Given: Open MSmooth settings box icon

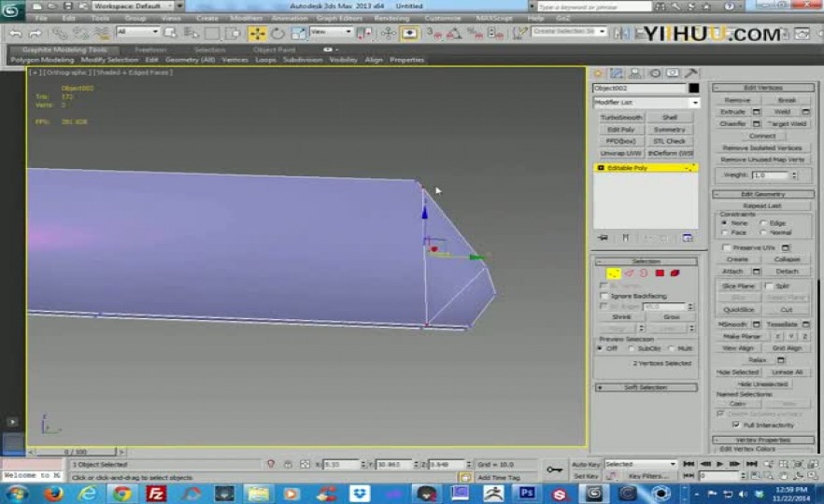Looking at the screenshot, I should coord(756,325).
